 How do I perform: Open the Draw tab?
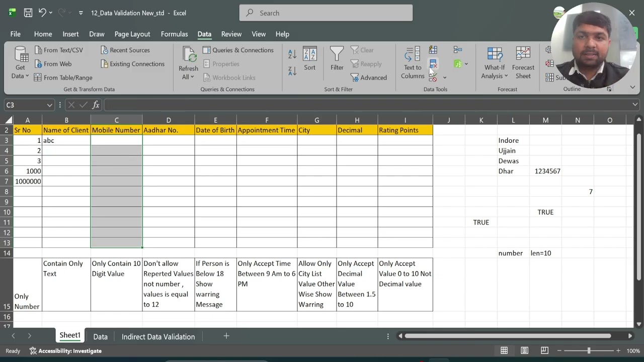[x=97, y=34]
